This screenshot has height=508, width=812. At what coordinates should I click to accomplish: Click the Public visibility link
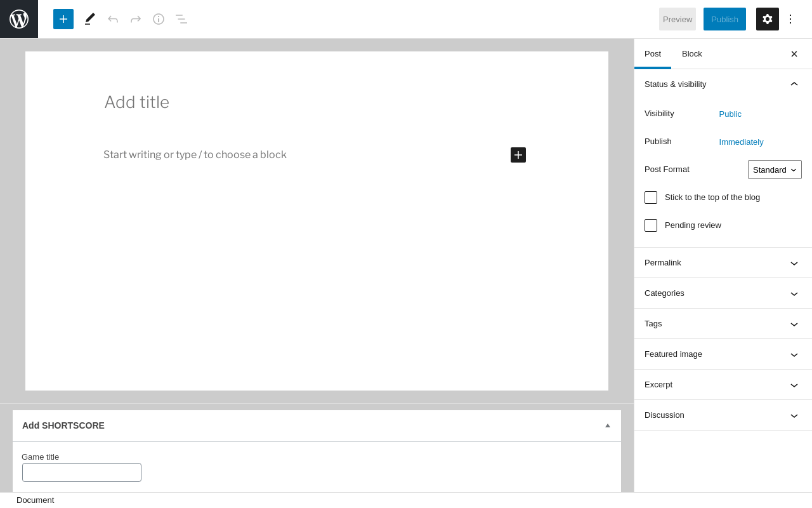pyautogui.click(x=730, y=114)
